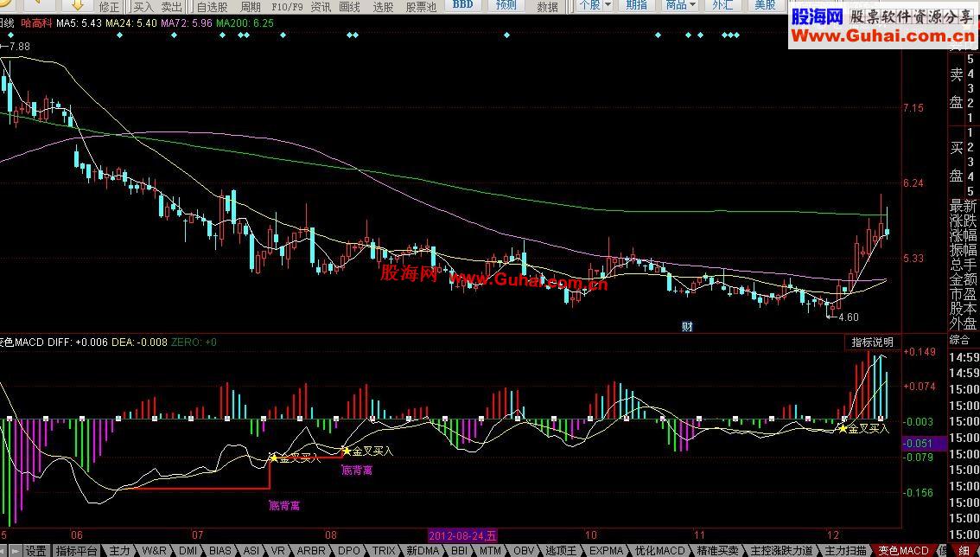
Task: Select the ASI indicator tab
Action: [x=251, y=551]
